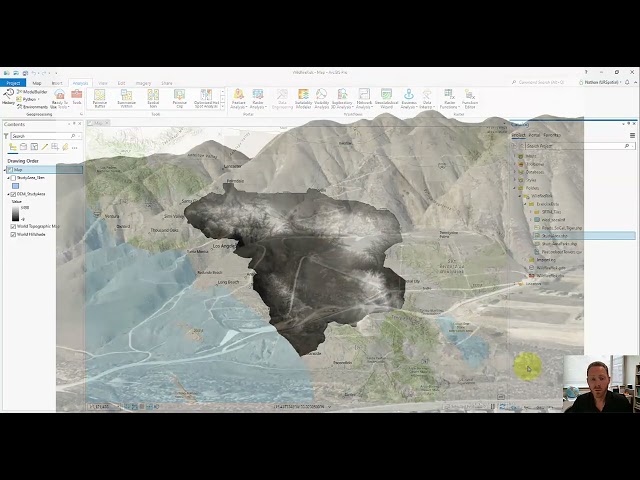Toggle World Topographic Map layer checkbox
This screenshot has height=480, width=640.
tap(13, 227)
